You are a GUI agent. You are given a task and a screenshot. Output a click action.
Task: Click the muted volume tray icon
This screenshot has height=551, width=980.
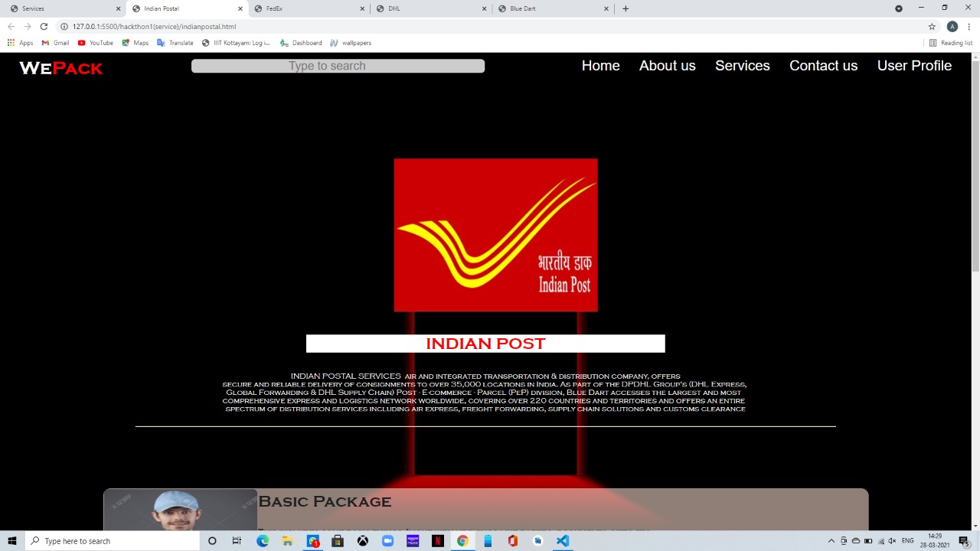892,541
